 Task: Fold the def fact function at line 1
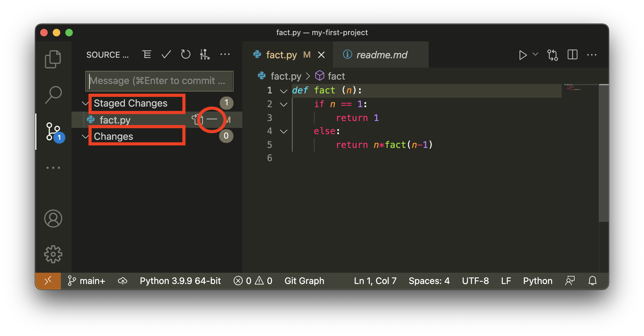[283, 91]
